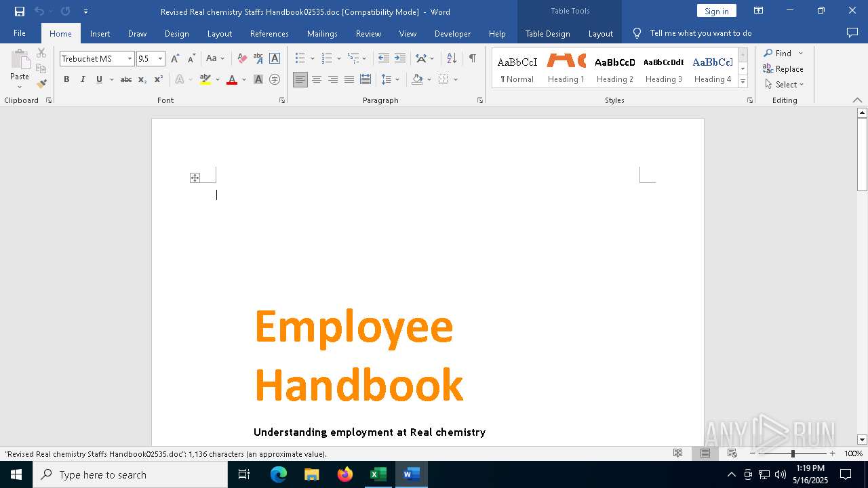Open the File menu
868x488 pixels.
[20, 33]
